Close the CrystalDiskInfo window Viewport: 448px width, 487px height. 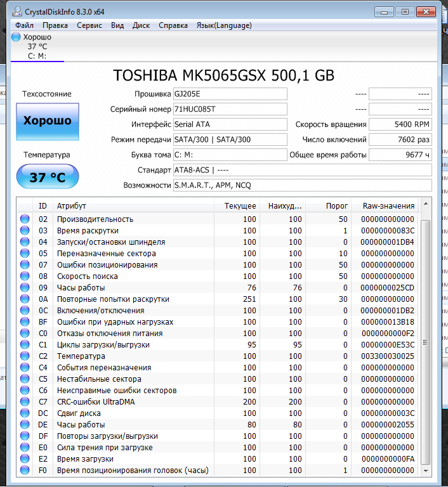point(426,12)
